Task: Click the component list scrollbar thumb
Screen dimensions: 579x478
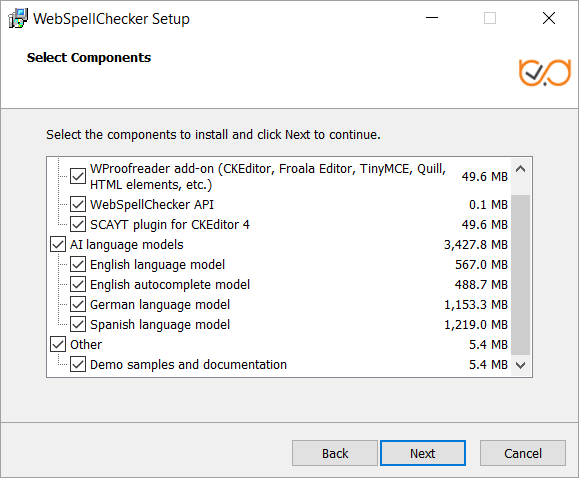Action: click(521, 275)
